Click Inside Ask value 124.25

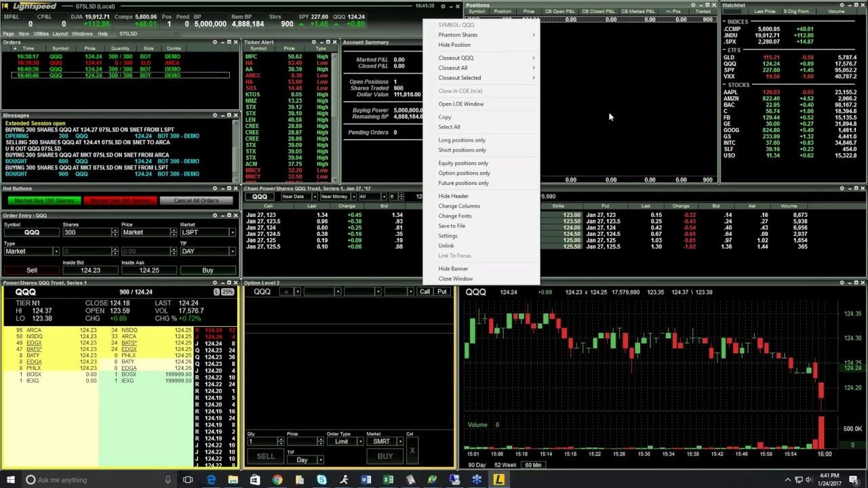point(149,270)
